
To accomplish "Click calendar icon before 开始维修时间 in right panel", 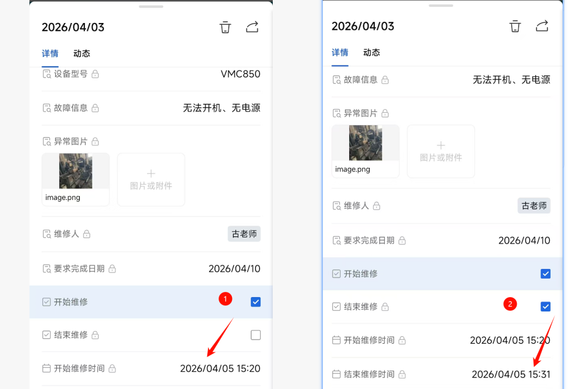I will coord(336,340).
